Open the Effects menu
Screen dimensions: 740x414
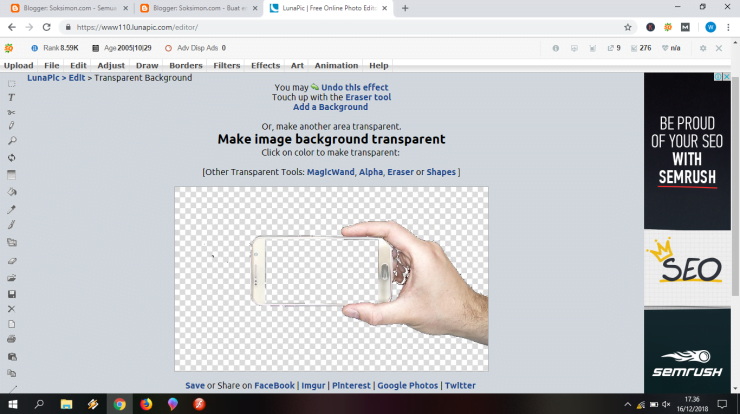coord(265,66)
